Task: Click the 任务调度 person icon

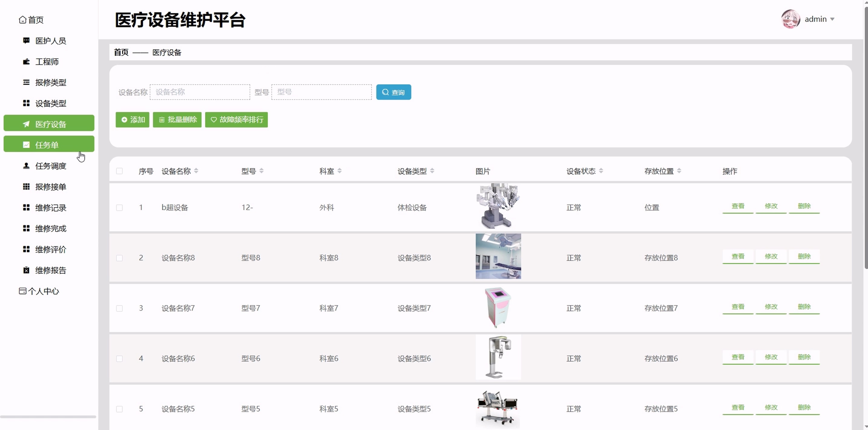Action: pos(26,166)
